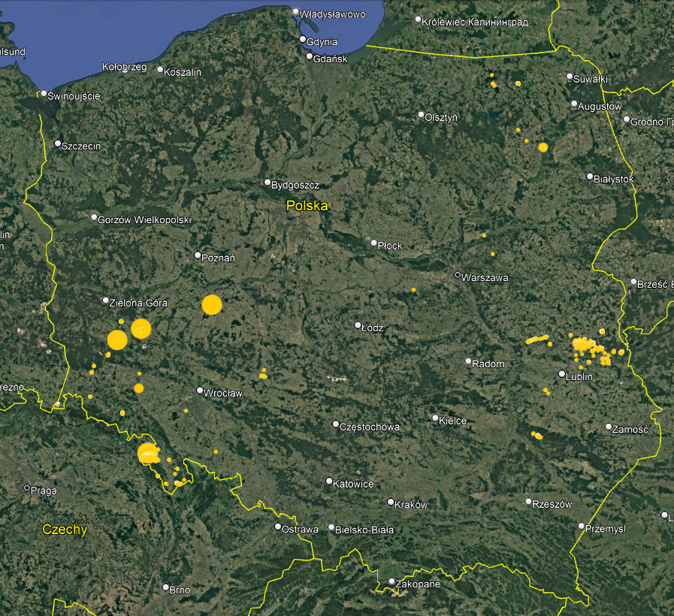Screen dimensions: 674x616
Task: Click the Częstochowa city label
Action: 370,427
